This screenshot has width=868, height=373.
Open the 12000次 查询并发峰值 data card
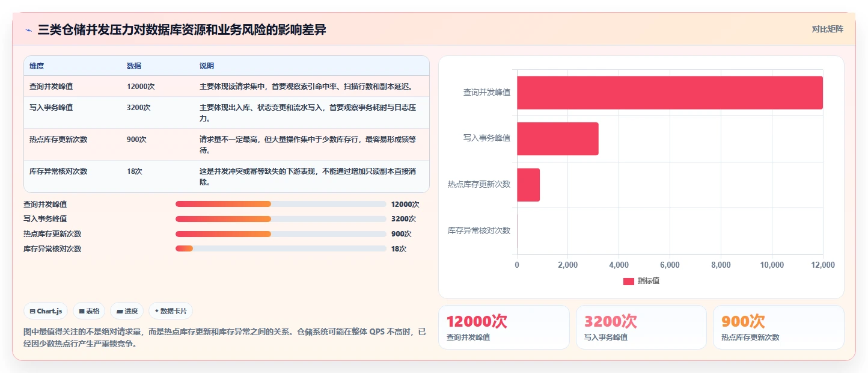pos(504,327)
